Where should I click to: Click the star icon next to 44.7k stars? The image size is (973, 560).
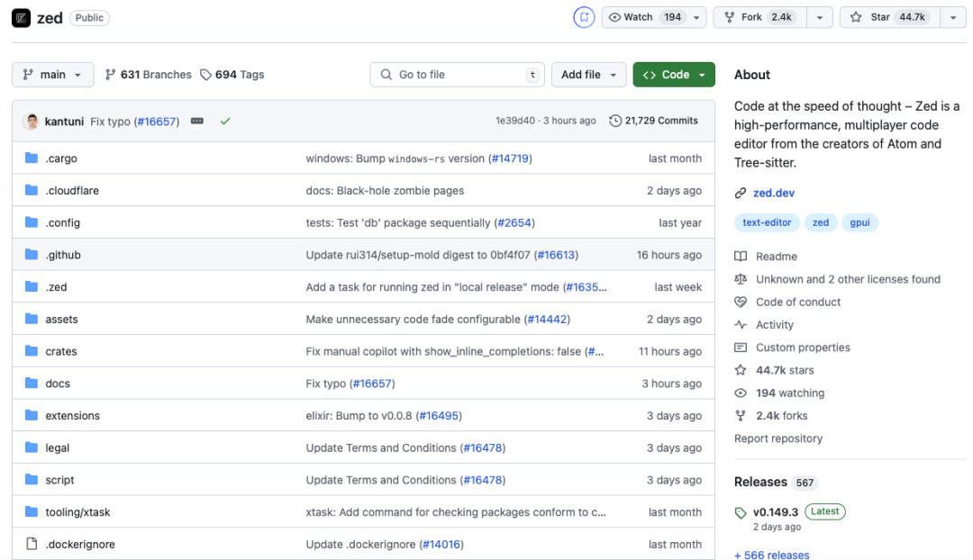tap(741, 370)
